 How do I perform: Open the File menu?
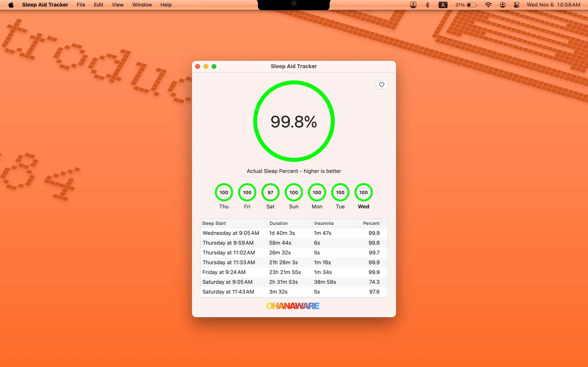81,5
